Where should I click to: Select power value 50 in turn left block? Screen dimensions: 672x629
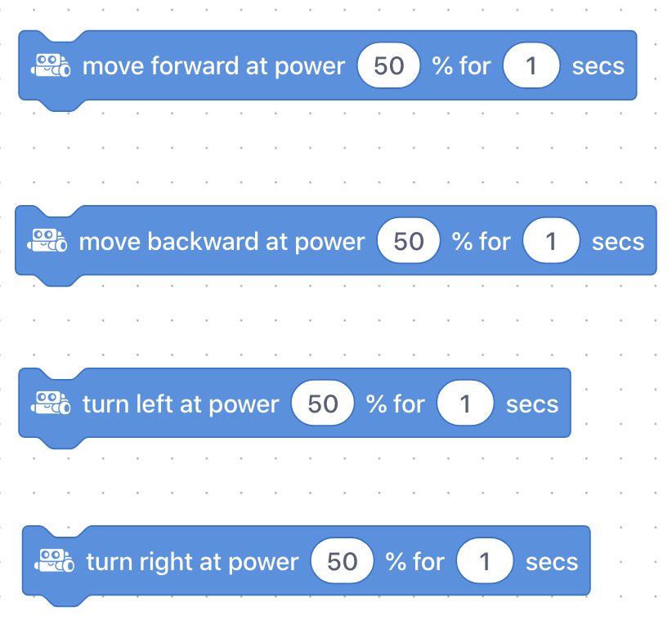[x=323, y=404]
